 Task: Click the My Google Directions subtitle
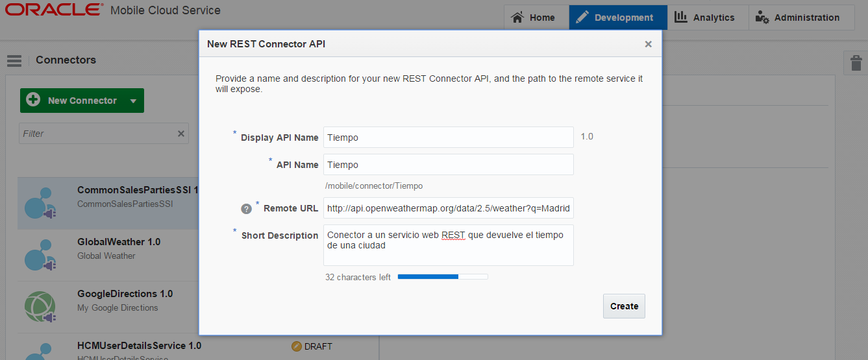click(x=118, y=307)
